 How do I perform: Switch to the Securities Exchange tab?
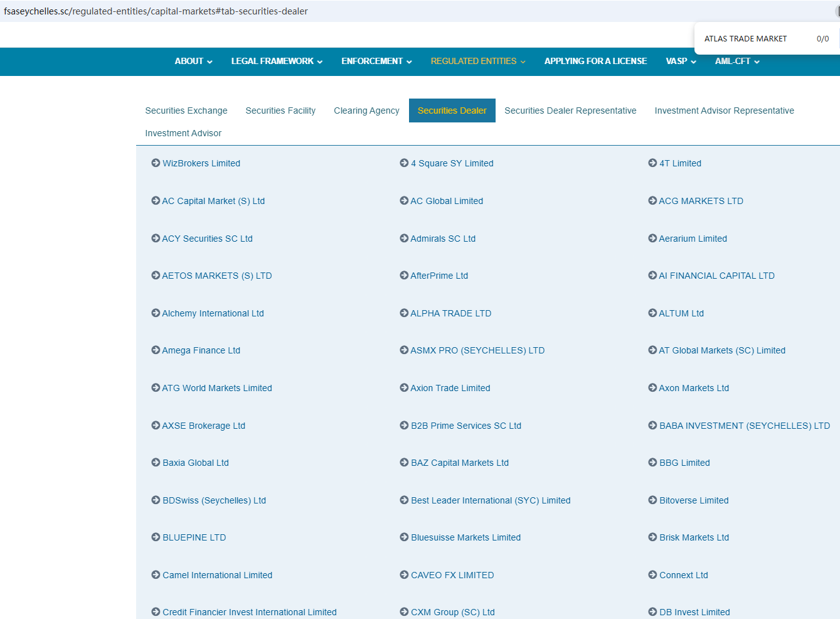186,110
